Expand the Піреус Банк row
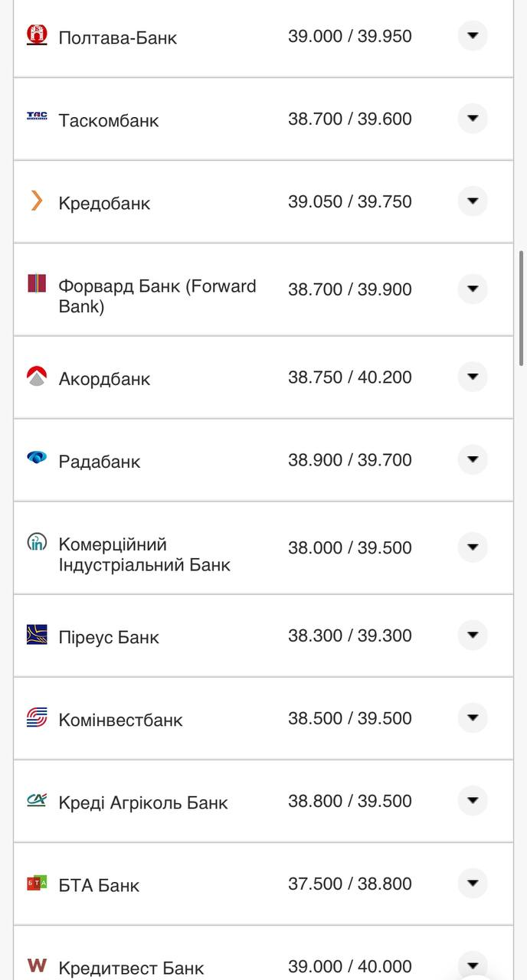The width and height of the screenshot is (527, 980). (x=473, y=635)
